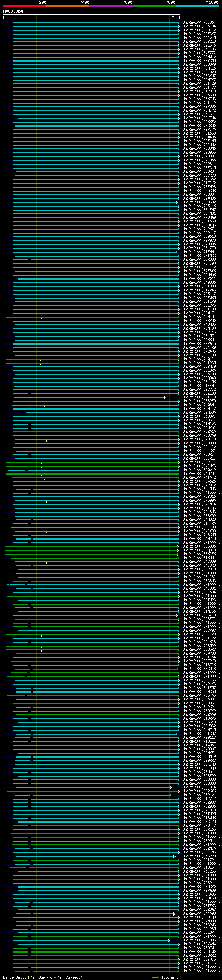Click label UniRef100_B8CDT8
The image size is (222, 980).
[x=199, y=669]
